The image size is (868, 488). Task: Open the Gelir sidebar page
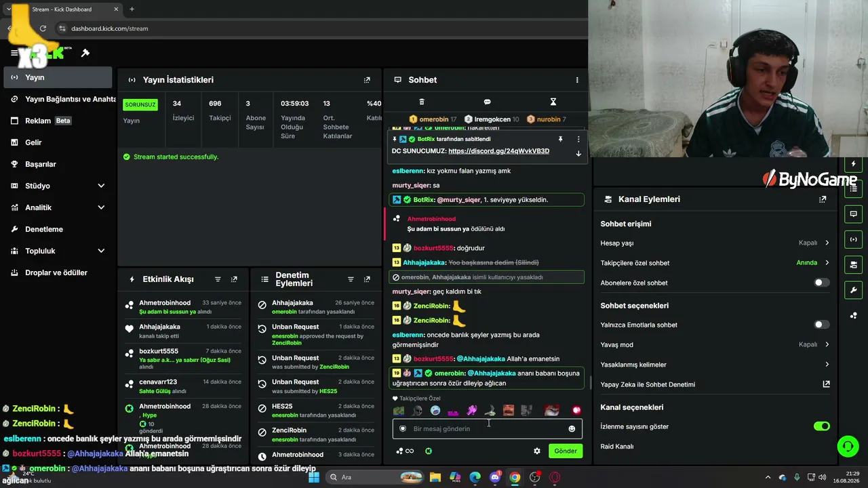(57, 142)
